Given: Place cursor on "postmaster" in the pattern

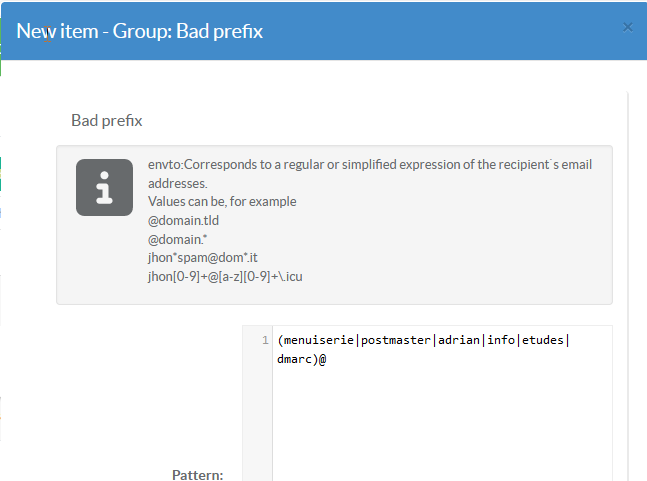Looking at the screenshot, I should (397, 340).
